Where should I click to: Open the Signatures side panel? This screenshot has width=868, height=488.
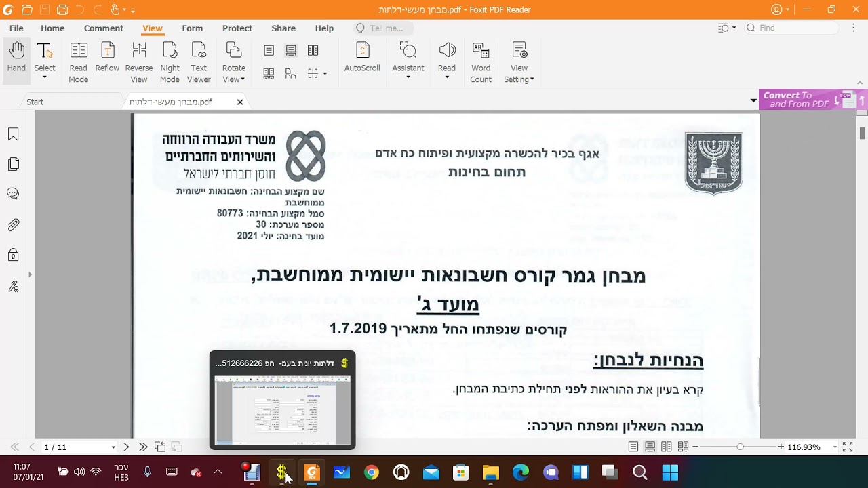click(13, 287)
